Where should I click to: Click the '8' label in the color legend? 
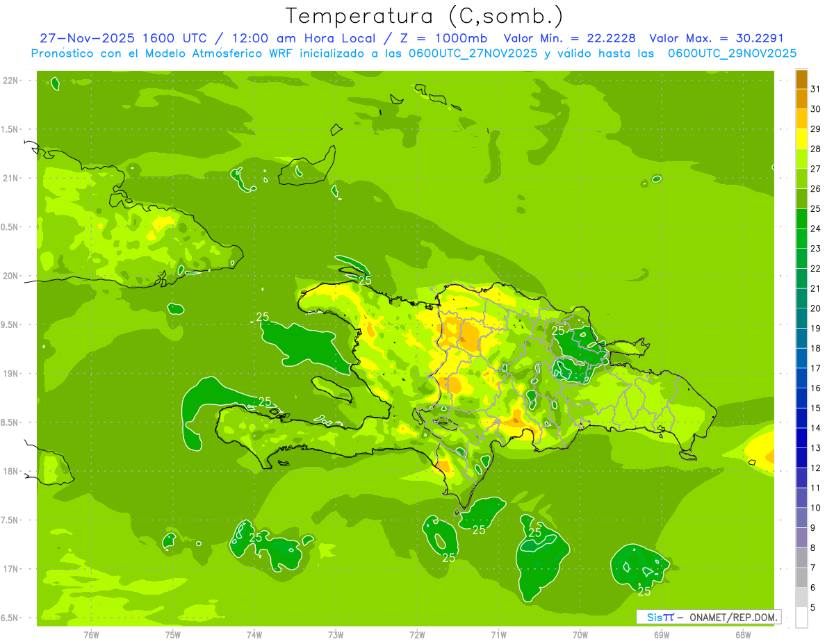point(814,548)
